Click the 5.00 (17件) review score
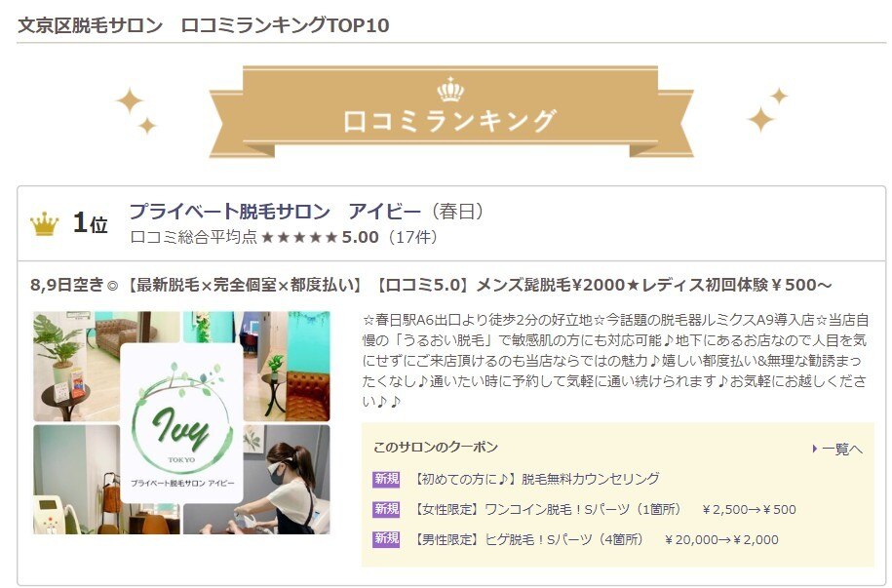 (390, 237)
